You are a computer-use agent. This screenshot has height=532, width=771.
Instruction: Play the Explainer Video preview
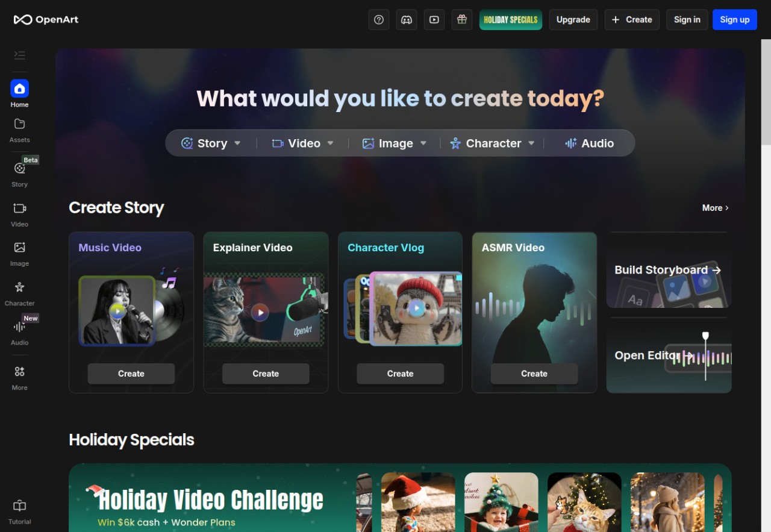click(260, 312)
